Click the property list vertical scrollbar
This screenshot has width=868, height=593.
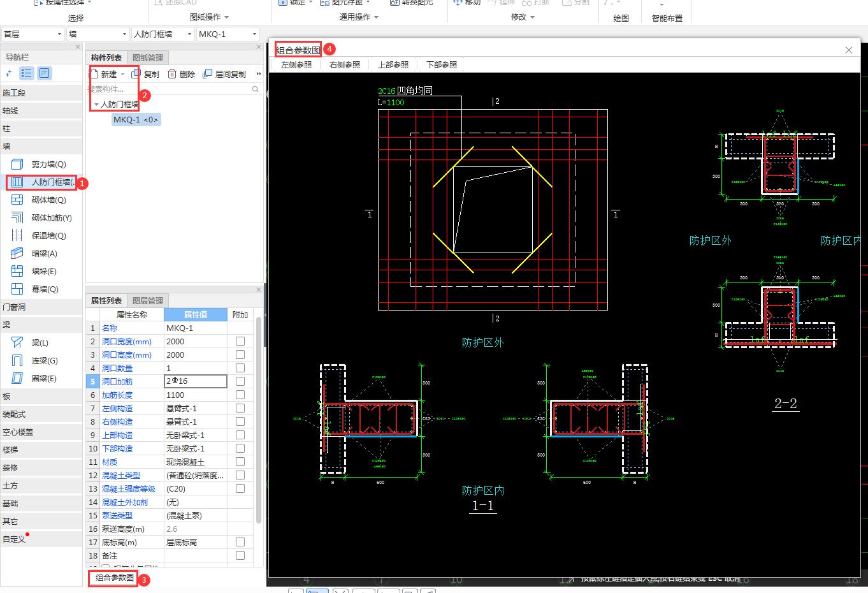tap(259, 420)
